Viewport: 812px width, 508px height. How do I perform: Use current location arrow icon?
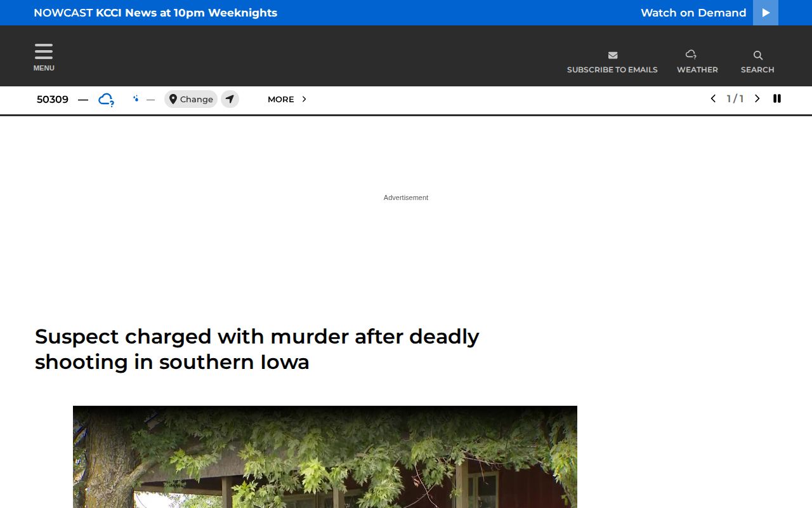(x=230, y=99)
